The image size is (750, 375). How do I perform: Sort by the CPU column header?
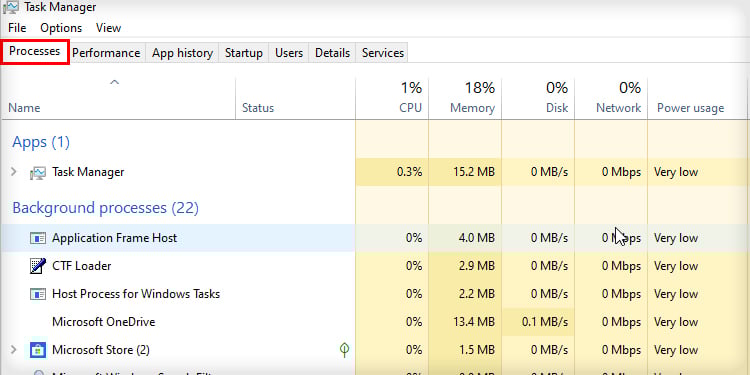(x=392, y=98)
